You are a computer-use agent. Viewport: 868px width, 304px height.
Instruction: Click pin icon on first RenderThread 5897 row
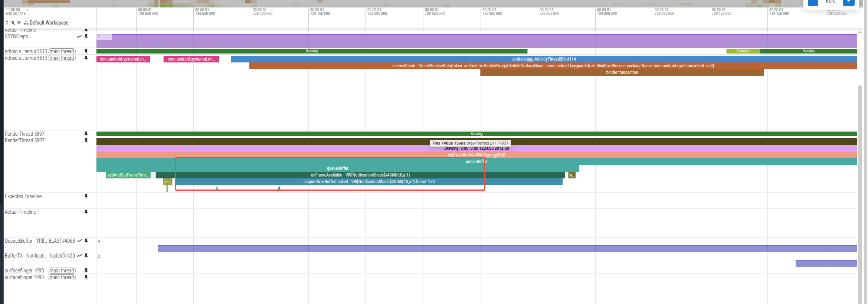(86, 134)
